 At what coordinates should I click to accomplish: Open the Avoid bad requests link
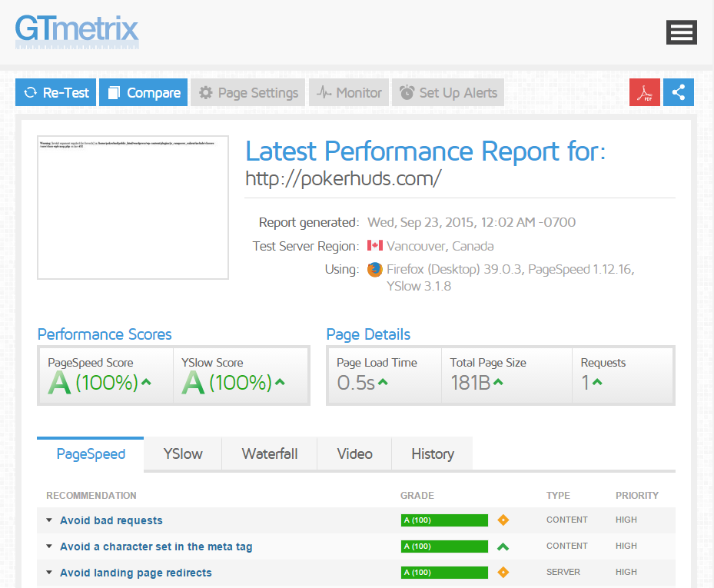pos(111,520)
